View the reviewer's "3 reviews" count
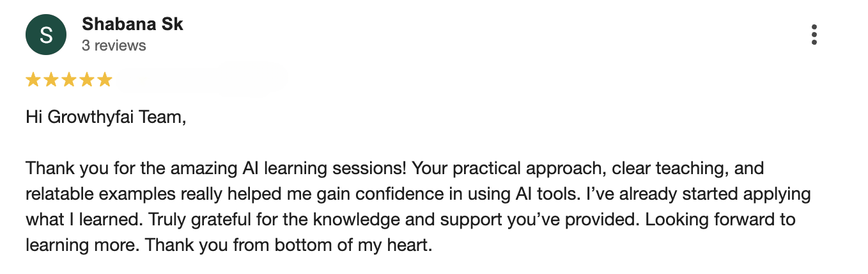Viewport: 868px width, 274px height. (x=114, y=45)
